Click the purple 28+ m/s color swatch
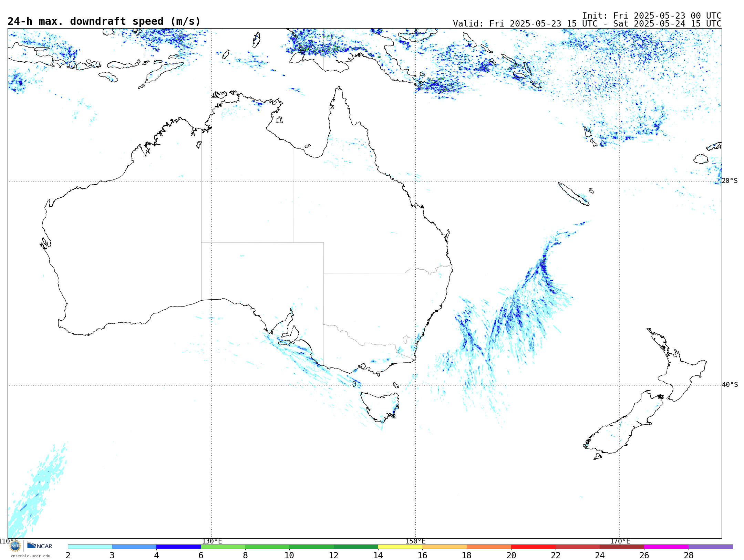The width and height of the screenshot is (744, 560). 711,547
